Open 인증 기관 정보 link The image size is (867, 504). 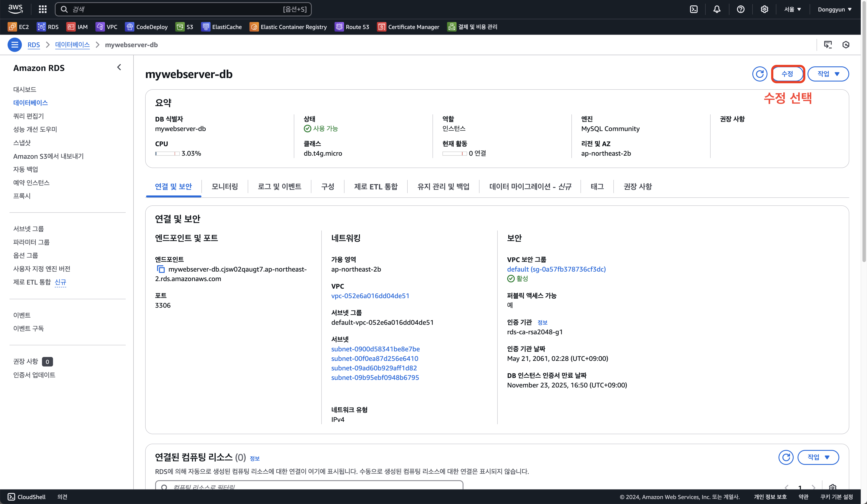tap(543, 322)
